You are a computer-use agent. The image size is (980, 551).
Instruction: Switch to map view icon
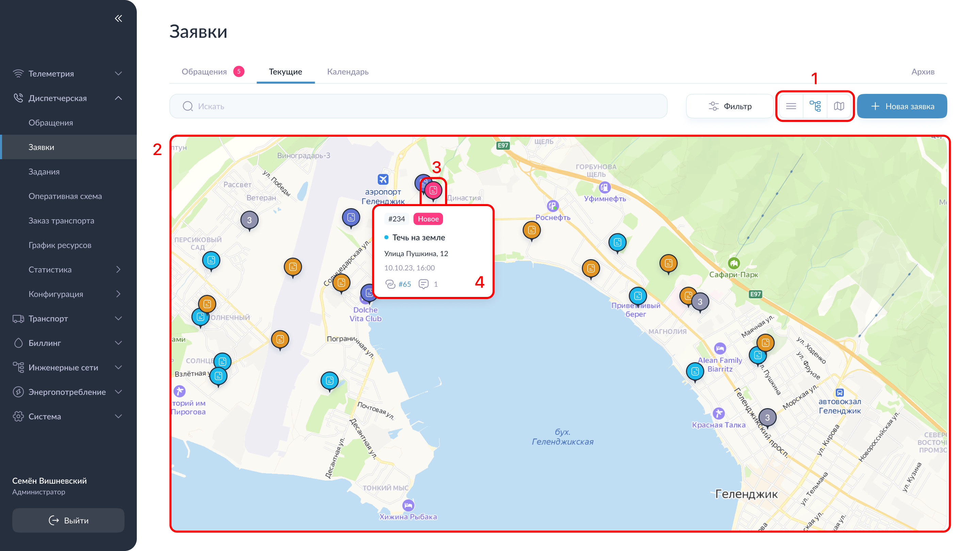[839, 106]
